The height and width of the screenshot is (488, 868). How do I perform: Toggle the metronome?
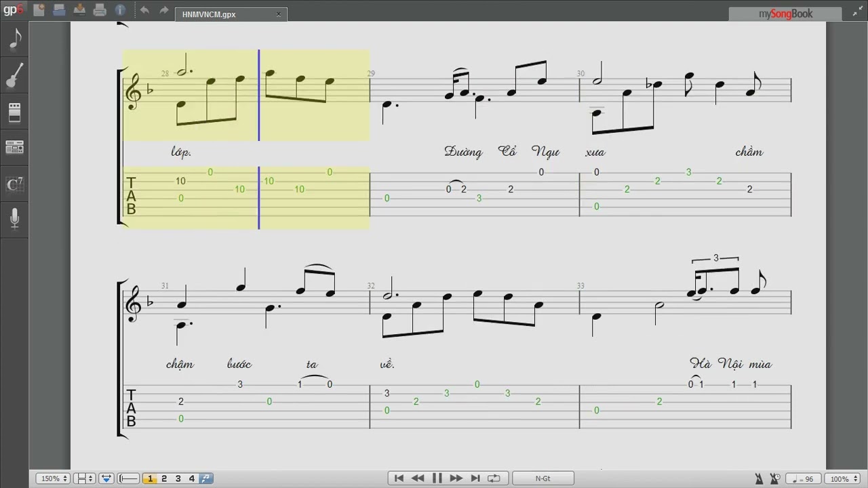coord(759,479)
